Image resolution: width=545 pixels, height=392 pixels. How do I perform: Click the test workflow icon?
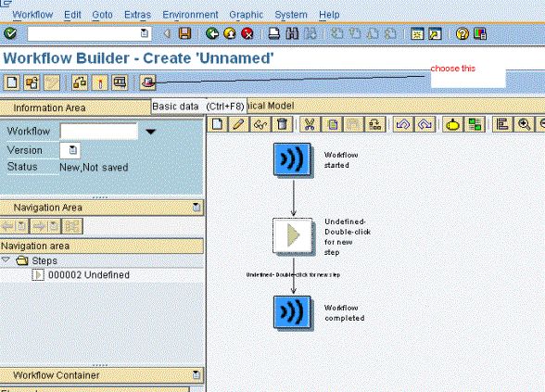pyautogui.click(x=120, y=82)
